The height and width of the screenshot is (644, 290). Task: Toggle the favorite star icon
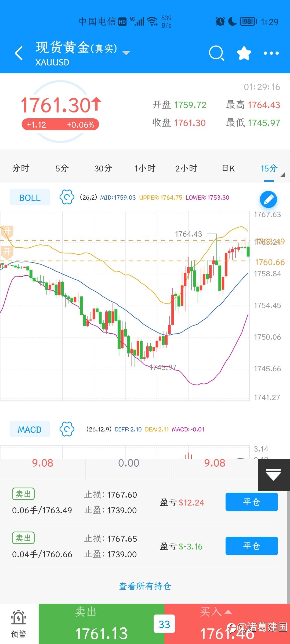point(244,53)
